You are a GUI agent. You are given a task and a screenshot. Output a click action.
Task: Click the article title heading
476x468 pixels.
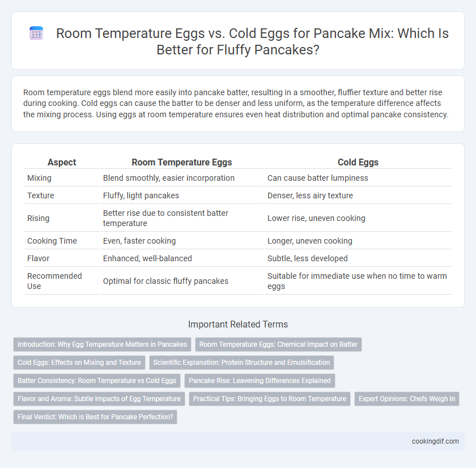click(252, 41)
